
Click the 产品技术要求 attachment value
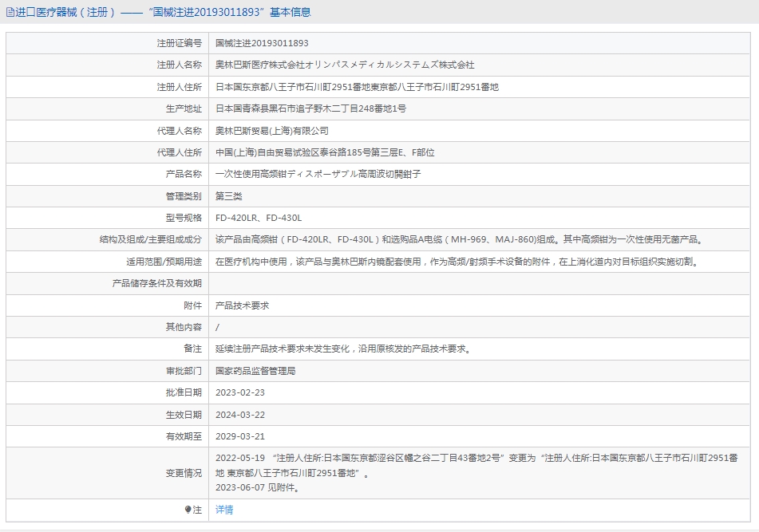coord(242,305)
